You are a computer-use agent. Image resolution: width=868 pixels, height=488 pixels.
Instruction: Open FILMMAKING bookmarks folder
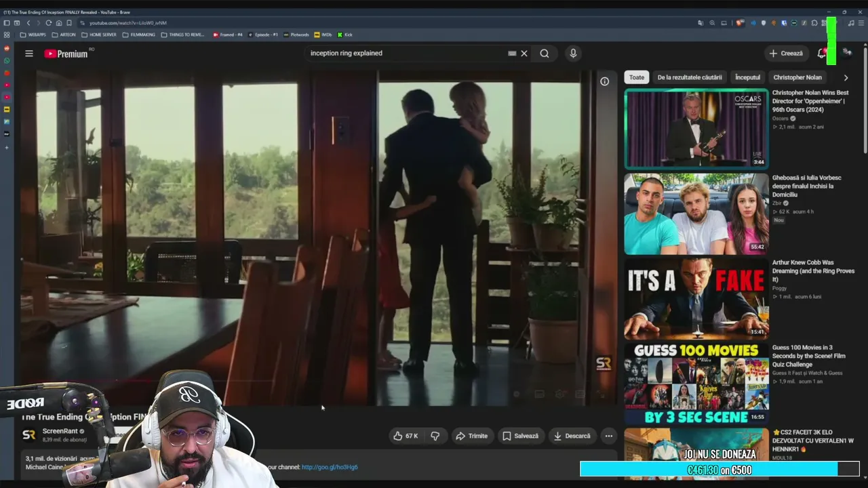click(x=138, y=35)
